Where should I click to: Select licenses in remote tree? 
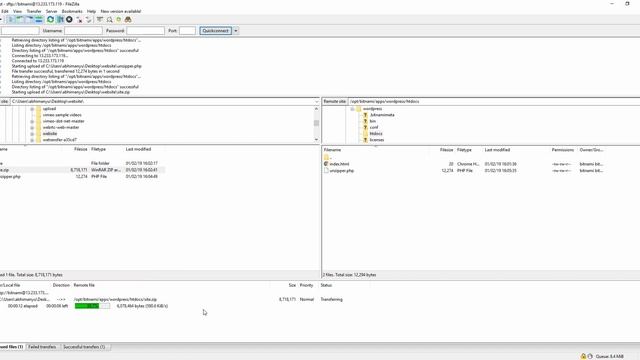(377, 140)
